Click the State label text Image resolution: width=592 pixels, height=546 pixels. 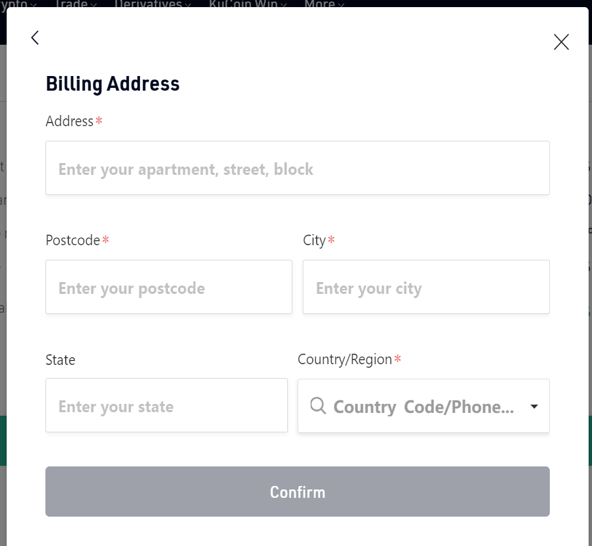coord(60,360)
